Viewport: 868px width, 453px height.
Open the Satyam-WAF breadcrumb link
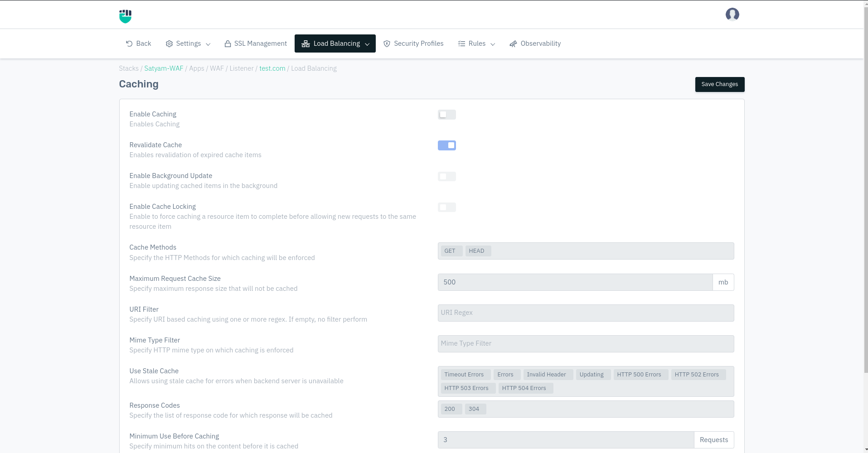point(164,68)
